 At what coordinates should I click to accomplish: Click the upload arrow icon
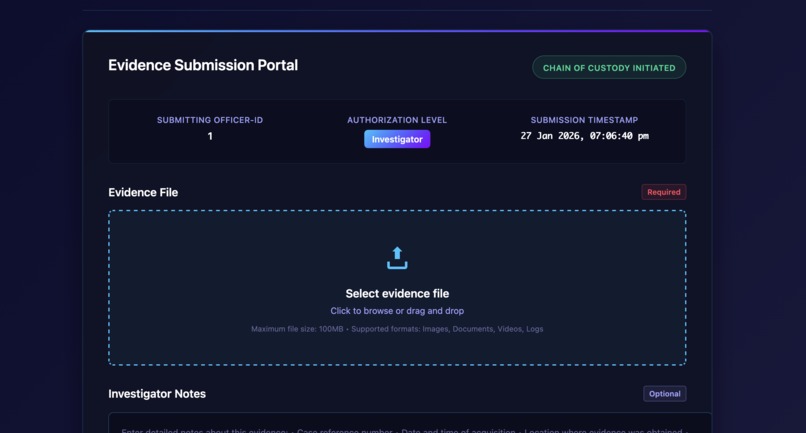coord(397,258)
